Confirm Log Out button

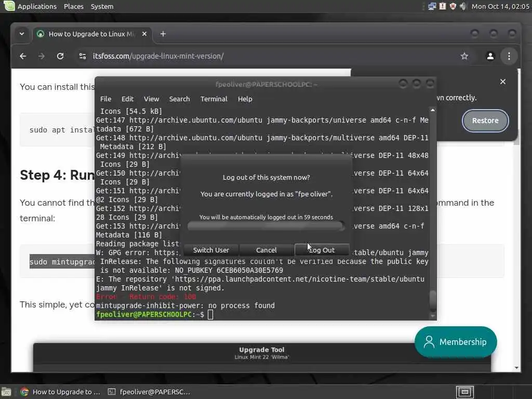coord(322,250)
